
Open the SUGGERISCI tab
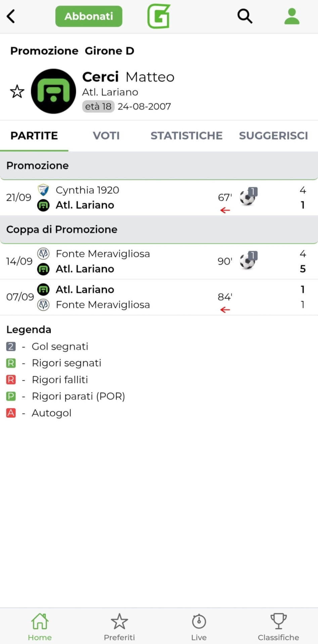pos(273,136)
